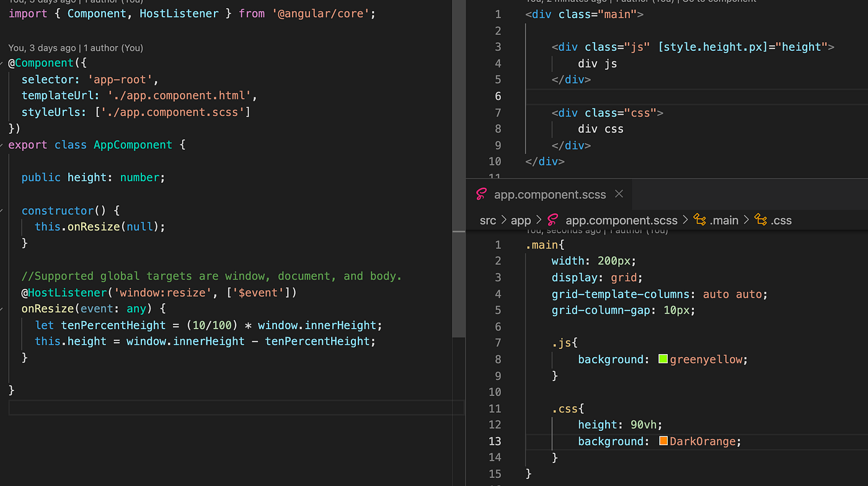Click the pink Sass icon on the app.component.scss tab
The height and width of the screenshot is (486, 868).
click(x=481, y=194)
